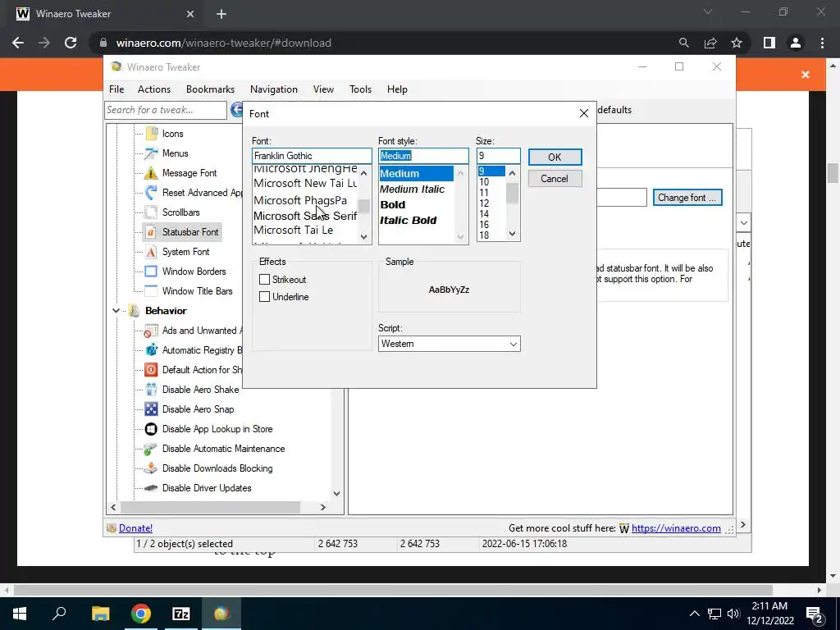Image resolution: width=840 pixels, height=630 pixels.
Task: Choose Bold font style
Action: [x=393, y=204]
